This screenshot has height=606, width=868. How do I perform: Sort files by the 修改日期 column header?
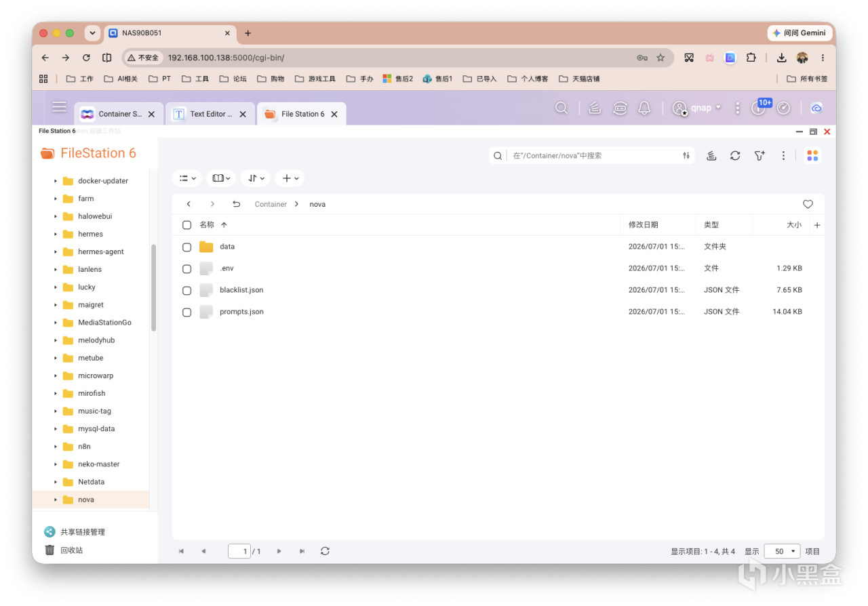pyautogui.click(x=643, y=225)
